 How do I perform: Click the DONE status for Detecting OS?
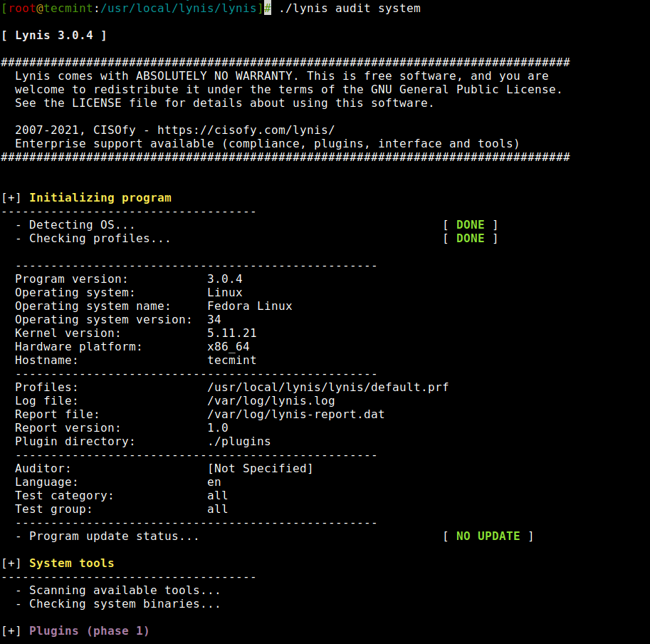pyautogui.click(x=470, y=225)
